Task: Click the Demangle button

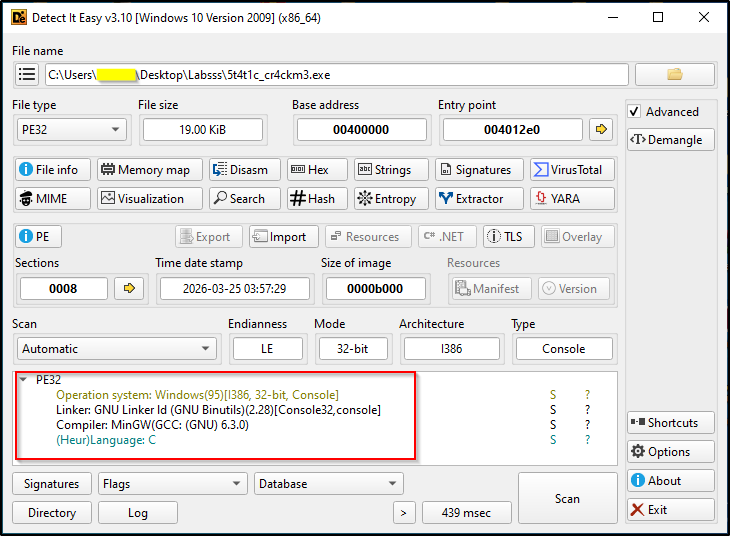Action: [671, 140]
